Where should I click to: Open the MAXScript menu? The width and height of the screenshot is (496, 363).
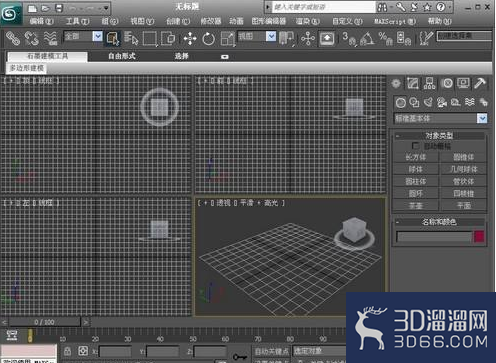[x=395, y=21]
